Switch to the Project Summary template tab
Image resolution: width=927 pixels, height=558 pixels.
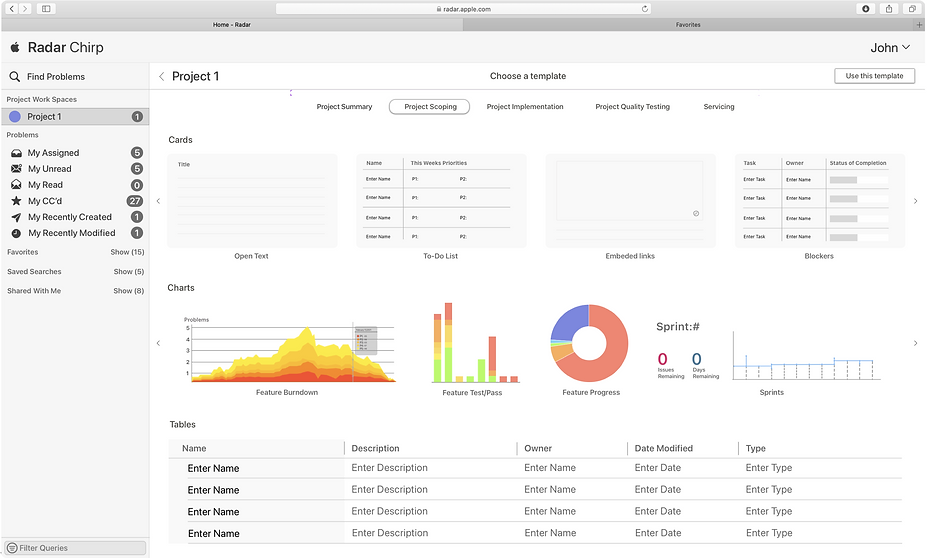coord(344,107)
